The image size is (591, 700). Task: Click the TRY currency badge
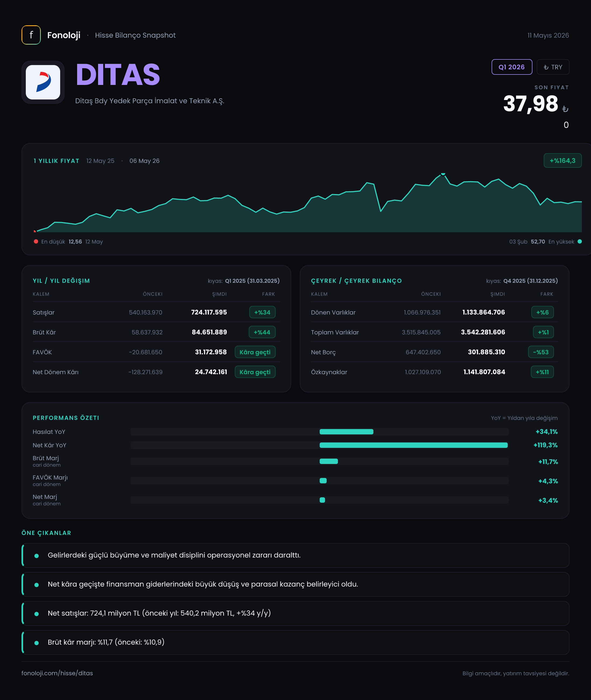click(553, 67)
